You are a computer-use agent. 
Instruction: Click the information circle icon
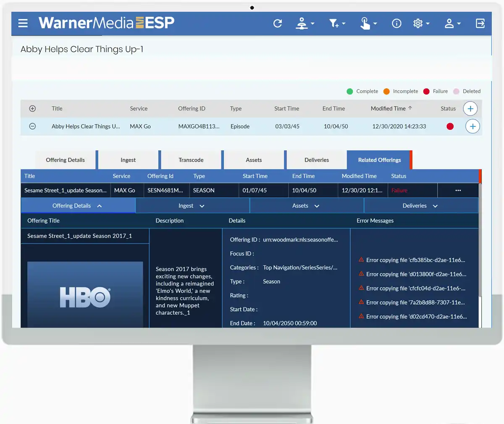(396, 24)
